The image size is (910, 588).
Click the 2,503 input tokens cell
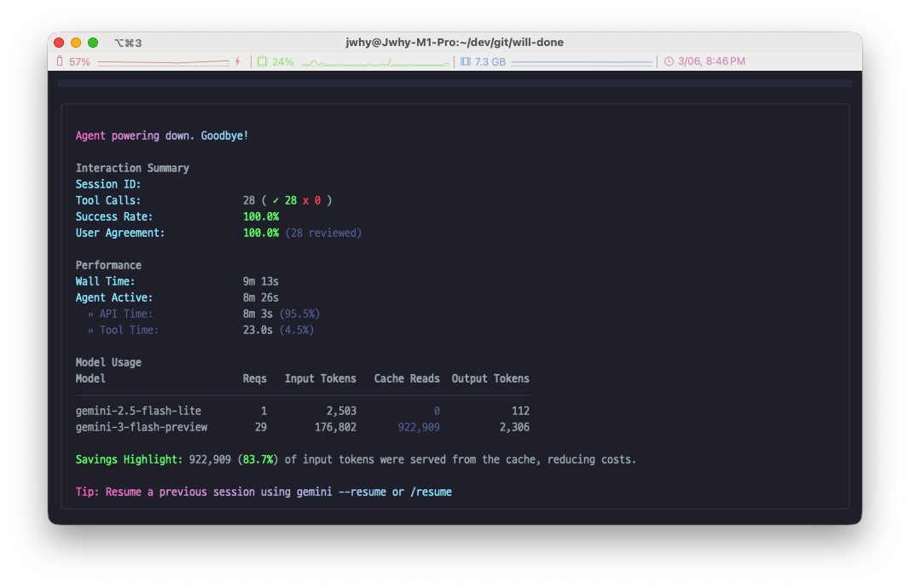pyautogui.click(x=341, y=412)
